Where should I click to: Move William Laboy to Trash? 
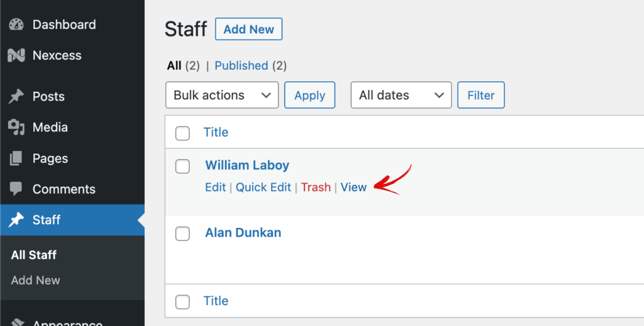pos(316,187)
